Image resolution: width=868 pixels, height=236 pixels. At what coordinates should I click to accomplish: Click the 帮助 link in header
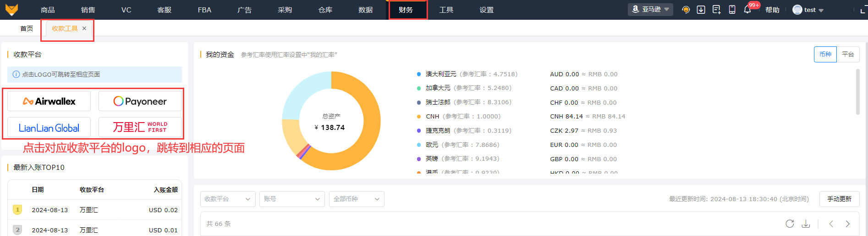pyautogui.click(x=772, y=10)
